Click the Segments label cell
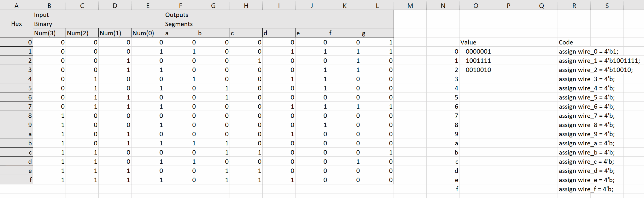The image size is (644, 198). tap(278, 24)
